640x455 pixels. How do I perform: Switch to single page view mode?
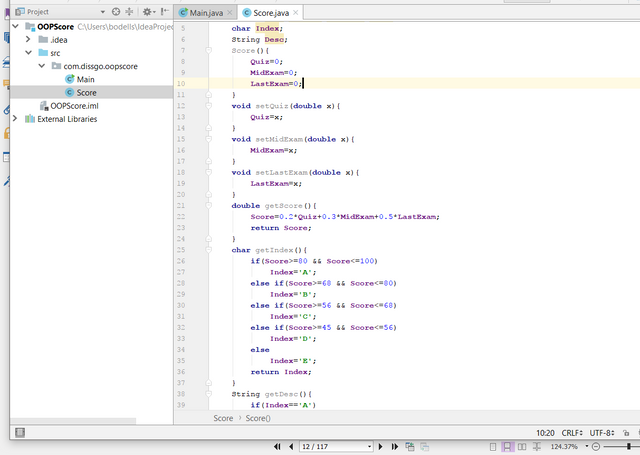(493, 447)
